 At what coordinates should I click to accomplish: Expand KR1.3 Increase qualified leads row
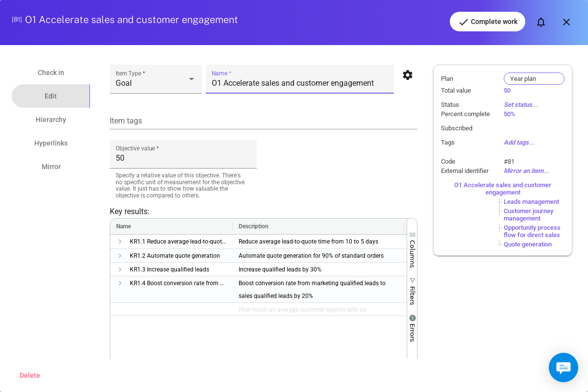pos(120,269)
